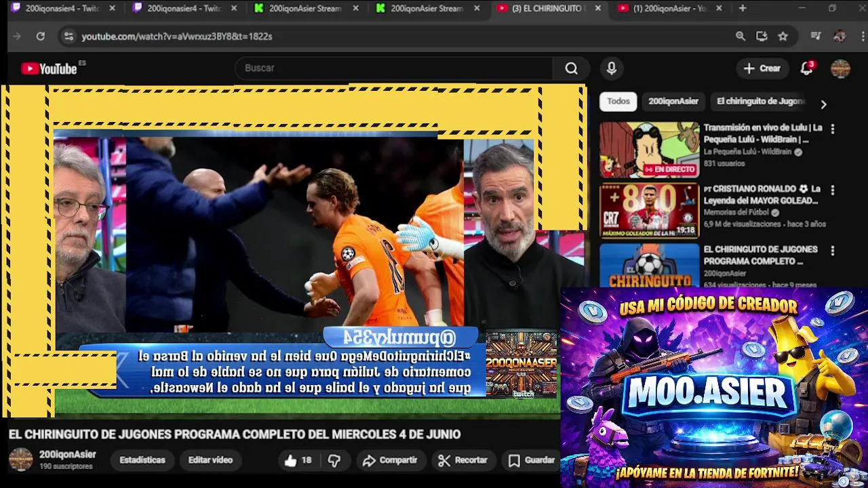Click the Recortar clip button
Image resolution: width=868 pixels, height=488 pixels.
pyautogui.click(x=463, y=461)
